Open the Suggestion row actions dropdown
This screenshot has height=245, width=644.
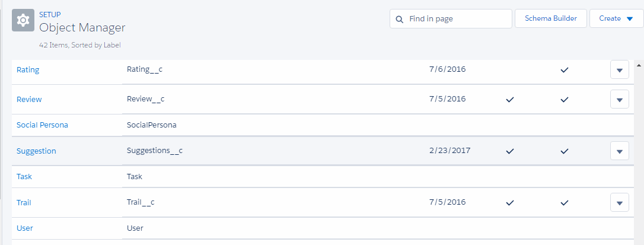click(x=619, y=151)
